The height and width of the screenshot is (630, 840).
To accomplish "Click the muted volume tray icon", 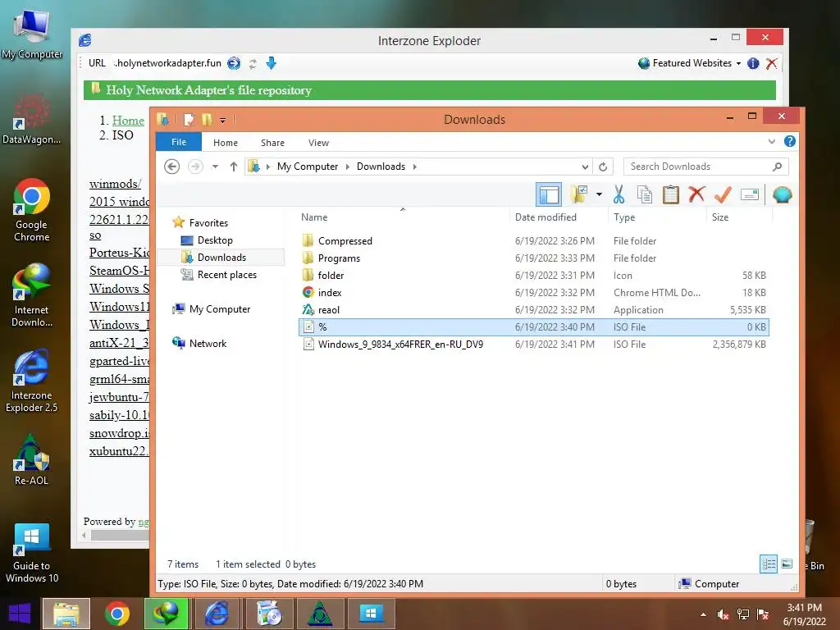I will (x=724, y=614).
